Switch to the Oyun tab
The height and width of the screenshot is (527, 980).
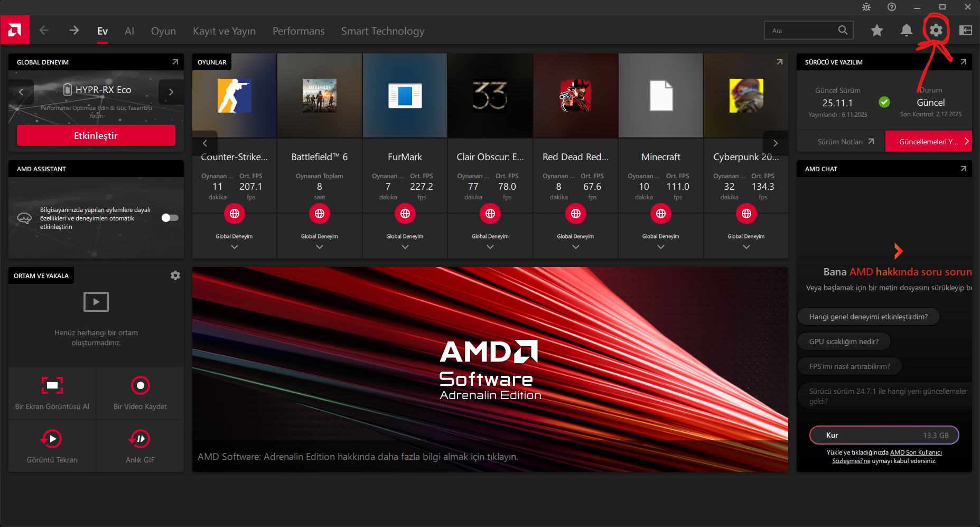click(164, 31)
